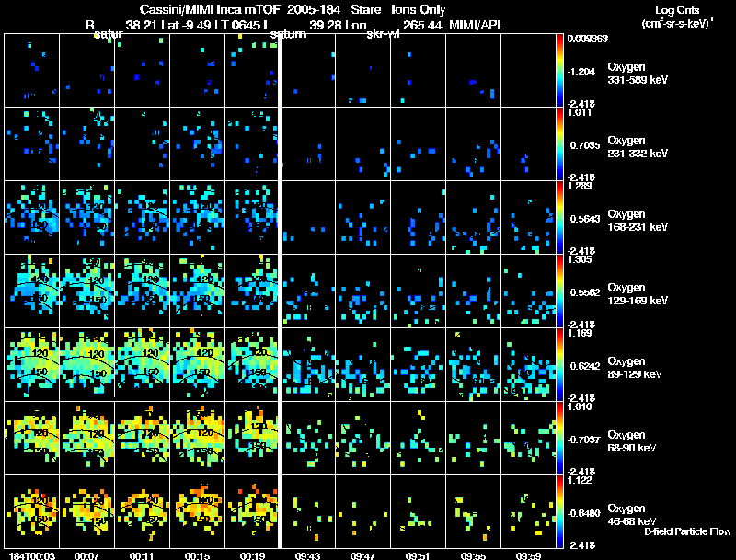Click the color bar beside Oxygen 129-169 keV
Viewport: 736px width, 560px height.
[x=559, y=291]
